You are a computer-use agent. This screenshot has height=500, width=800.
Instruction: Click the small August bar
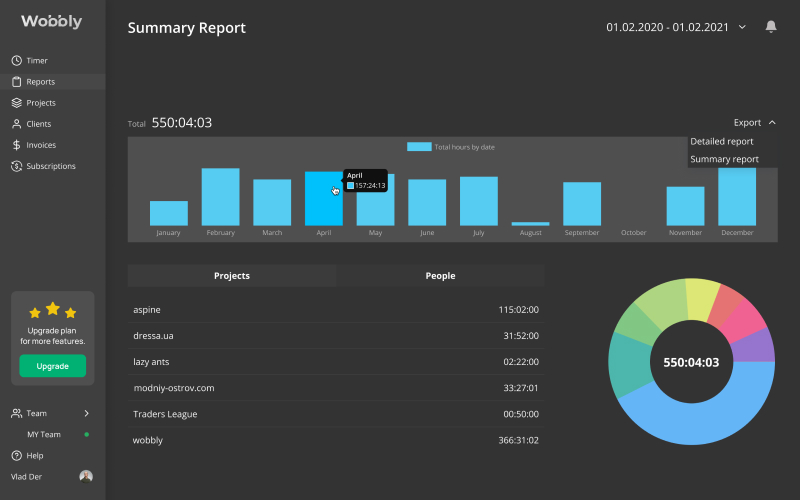point(531,223)
